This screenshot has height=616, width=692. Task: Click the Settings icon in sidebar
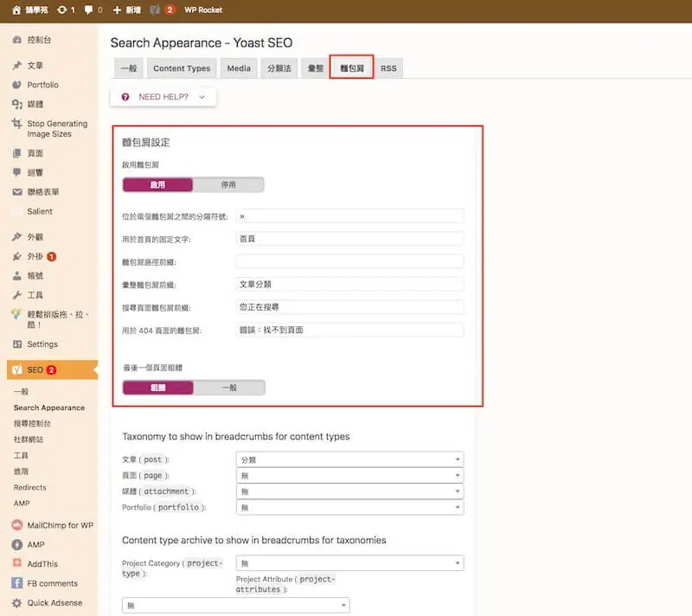16,344
